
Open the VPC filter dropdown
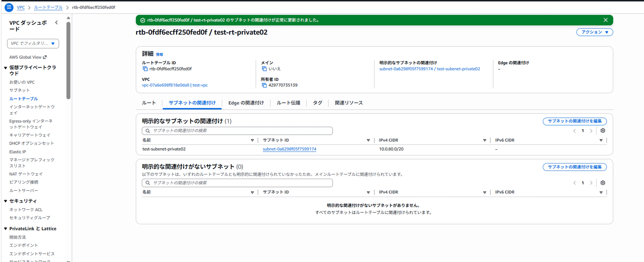click(x=33, y=44)
